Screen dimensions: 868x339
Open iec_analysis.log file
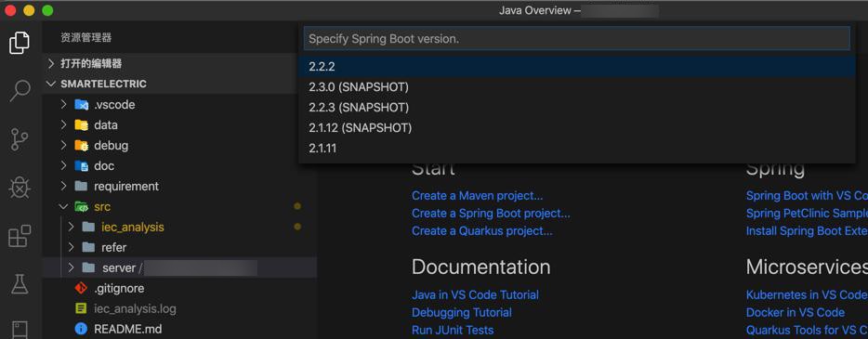[x=135, y=308]
